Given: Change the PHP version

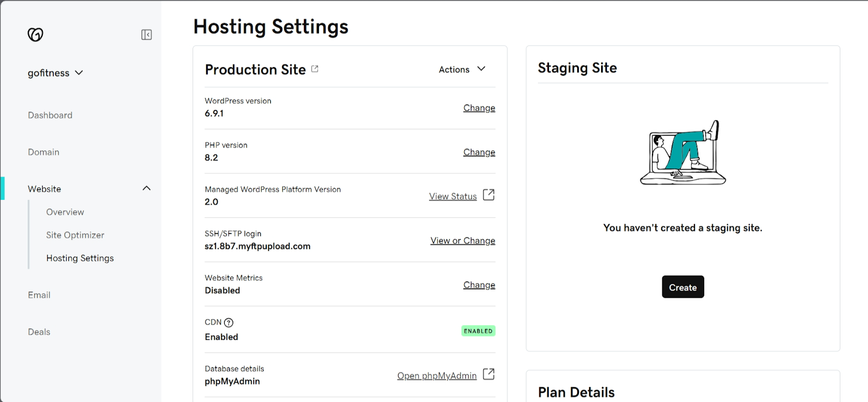Looking at the screenshot, I should [479, 152].
